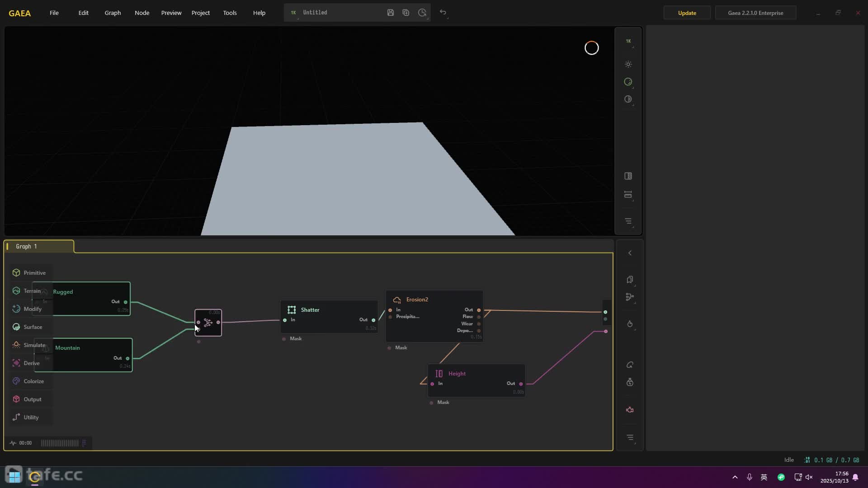Click the save file icon
This screenshot has width=868, height=488.
(x=391, y=13)
